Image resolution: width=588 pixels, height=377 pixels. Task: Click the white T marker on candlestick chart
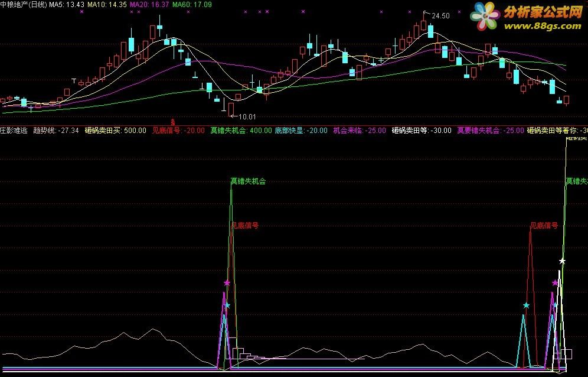74,81
